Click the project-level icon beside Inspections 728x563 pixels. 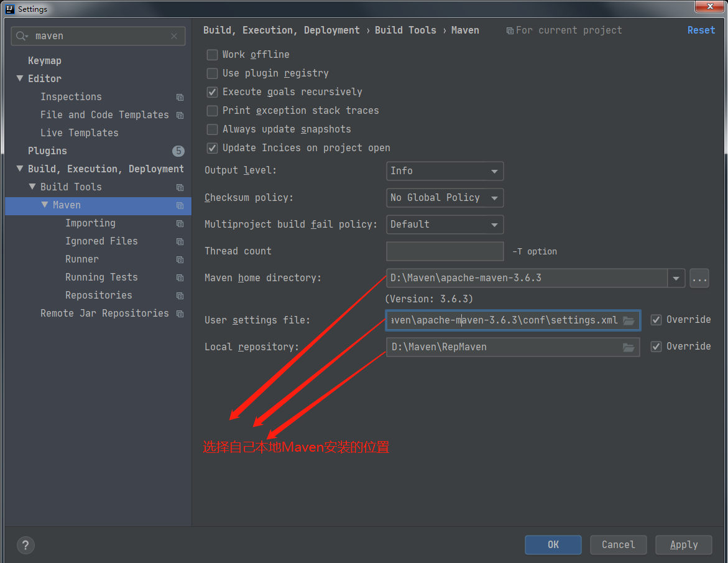[180, 97]
